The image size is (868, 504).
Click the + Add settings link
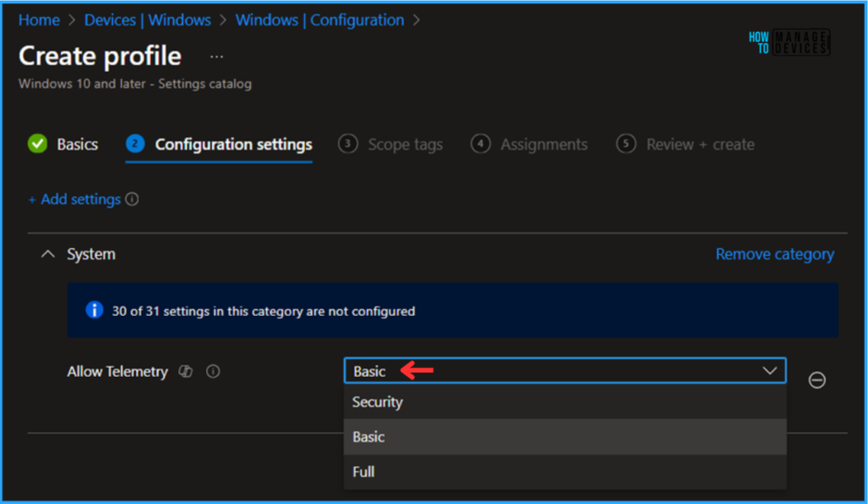[75, 199]
